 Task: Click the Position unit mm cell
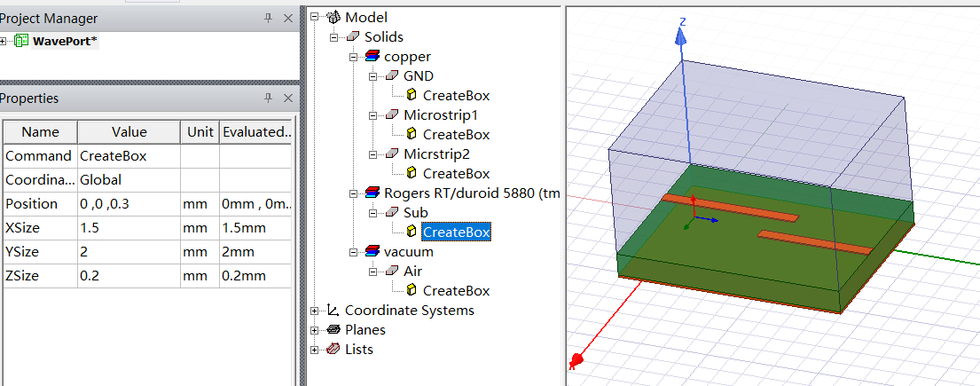[200, 204]
